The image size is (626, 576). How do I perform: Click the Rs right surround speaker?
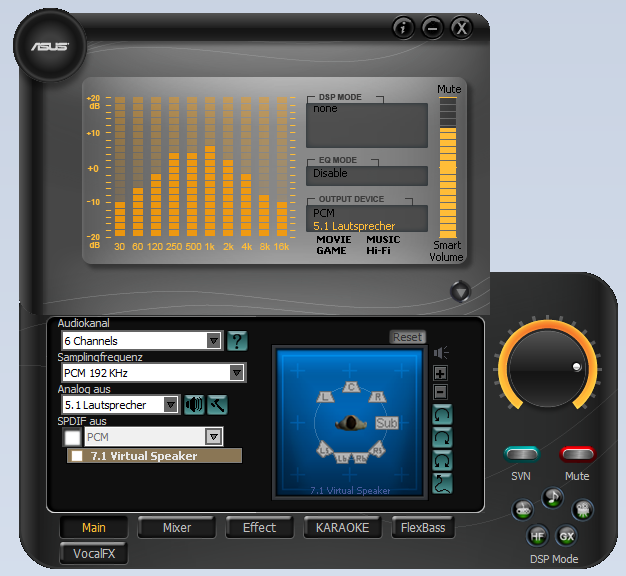pyautogui.click(x=377, y=449)
